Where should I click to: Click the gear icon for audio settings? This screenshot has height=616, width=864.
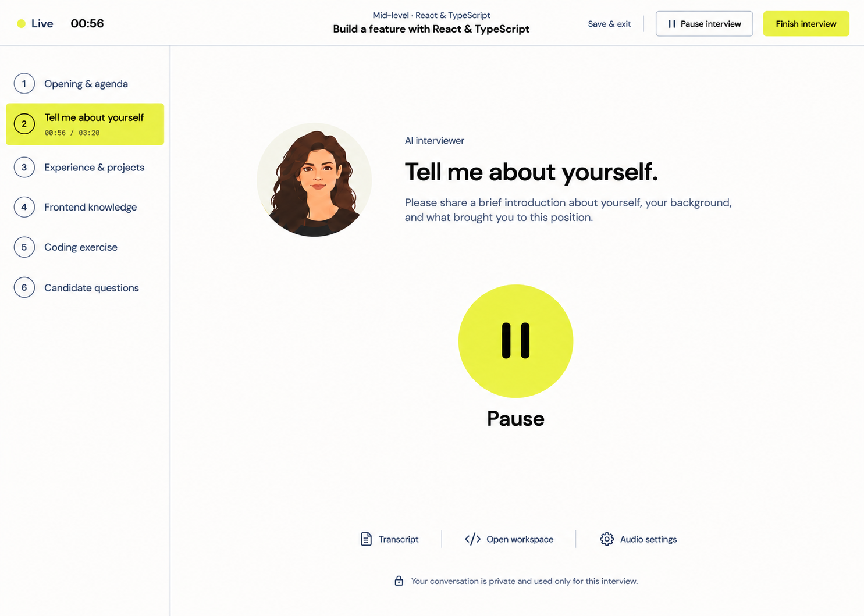pyautogui.click(x=607, y=539)
